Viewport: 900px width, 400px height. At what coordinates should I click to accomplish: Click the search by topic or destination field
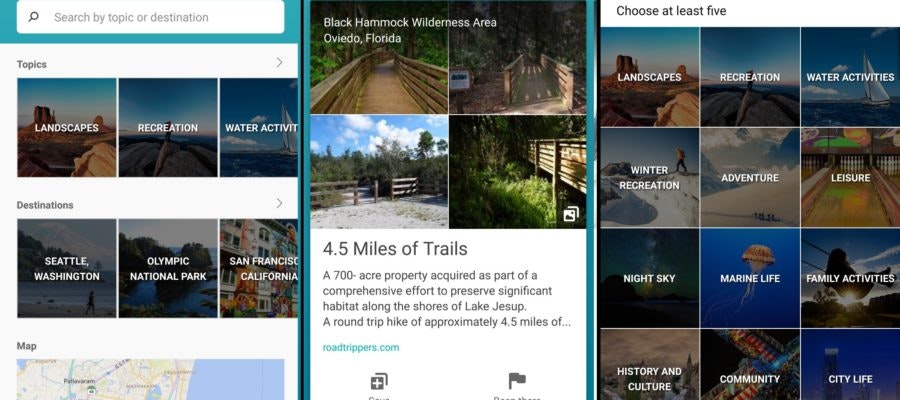[x=150, y=17]
